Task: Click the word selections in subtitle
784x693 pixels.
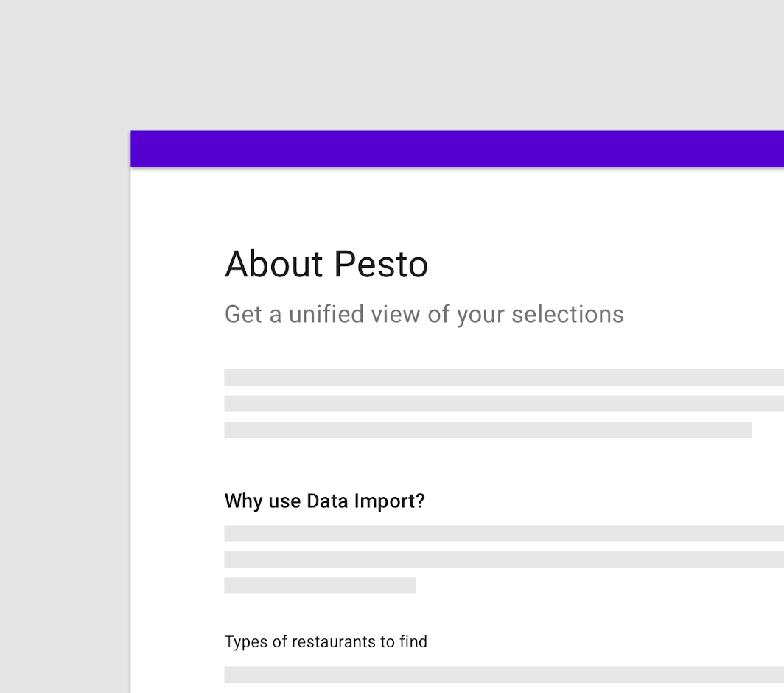Action: click(x=567, y=314)
